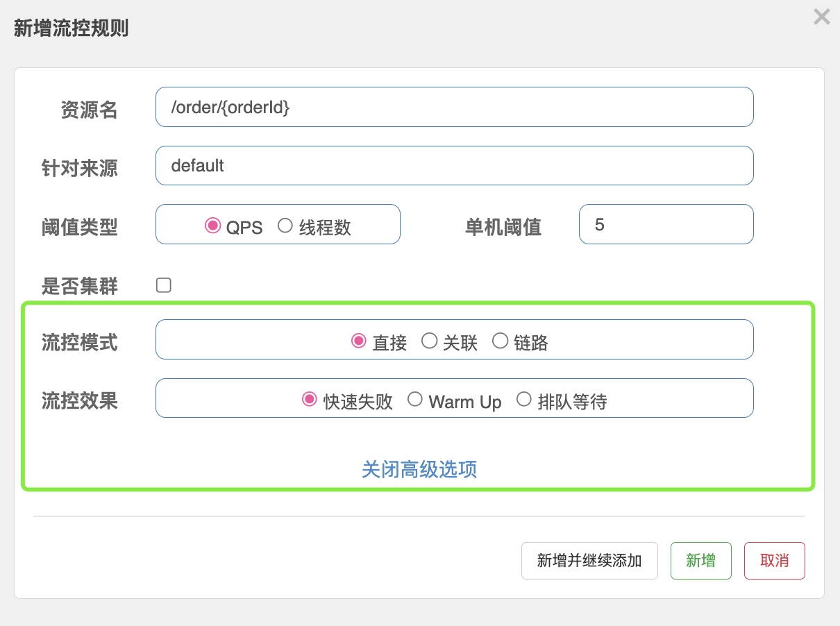This screenshot has width=840, height=626.
Task: Click the 单机阈值 input showing 5
Action: pyautogui.click(x=666, y=224)
